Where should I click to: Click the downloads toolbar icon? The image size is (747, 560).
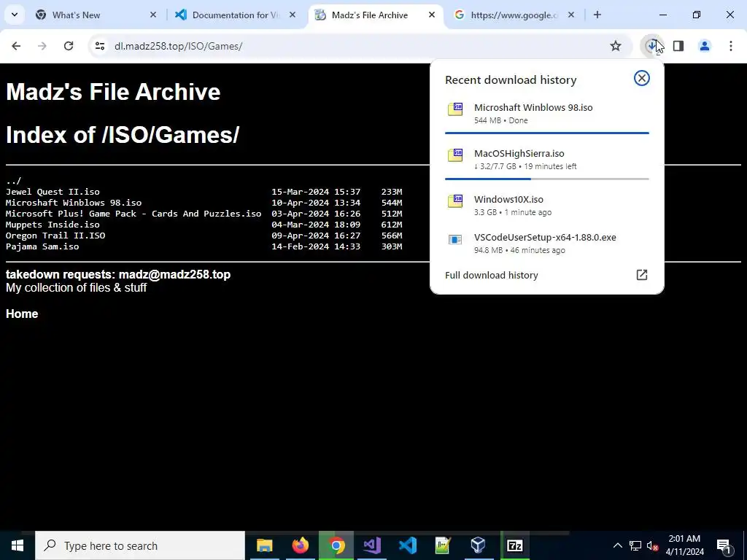pyautogui.click(x=651, y=46)
